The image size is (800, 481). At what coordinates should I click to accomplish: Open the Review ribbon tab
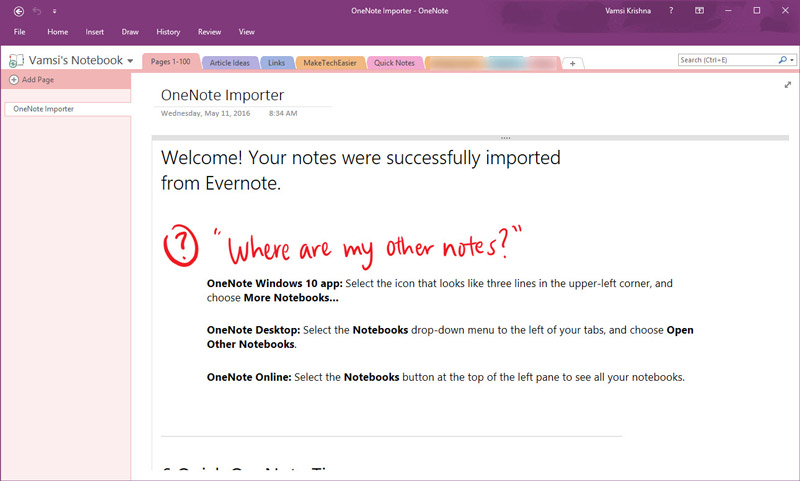click(x=209, y=32)
